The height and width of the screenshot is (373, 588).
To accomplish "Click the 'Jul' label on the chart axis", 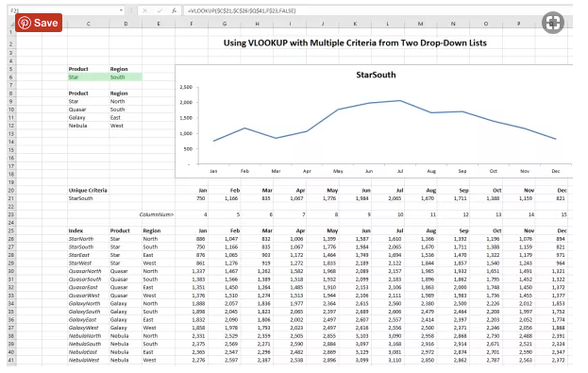I will tap(400, 171).
